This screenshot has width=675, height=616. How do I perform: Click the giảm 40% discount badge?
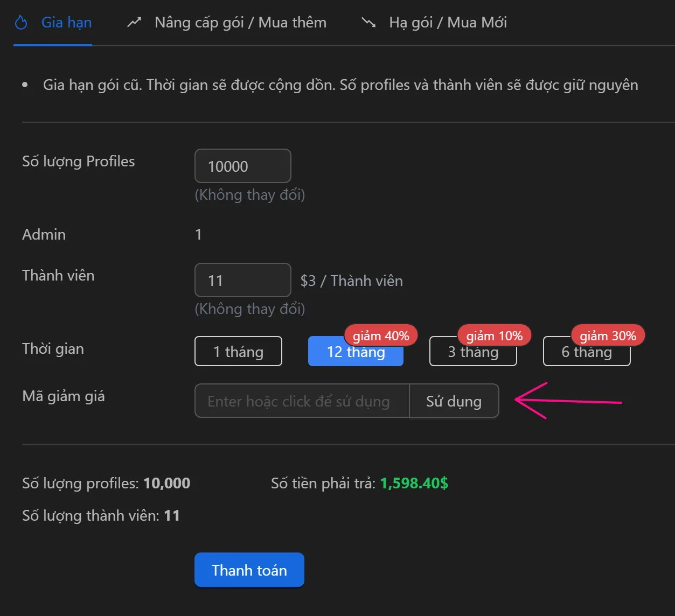[x=381, y=336]
